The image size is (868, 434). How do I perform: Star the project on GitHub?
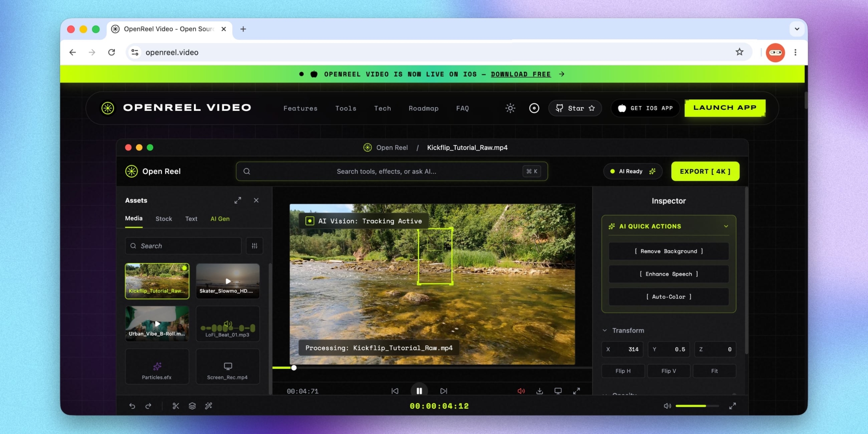[575, 108]
